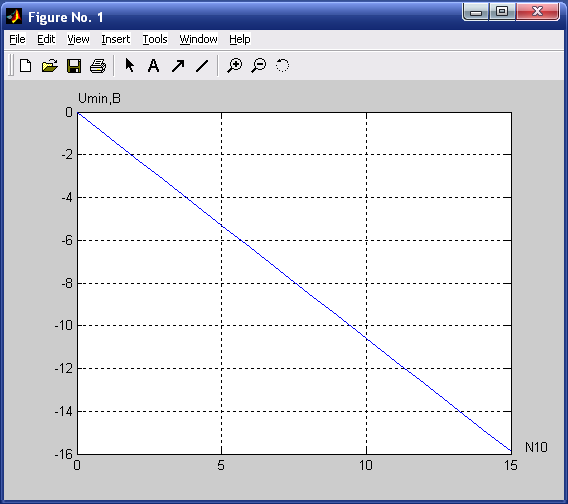The height and width of the screenshot is (504, 568).
Task: Click the blue plotted line
Action: [x=294, y=283]
